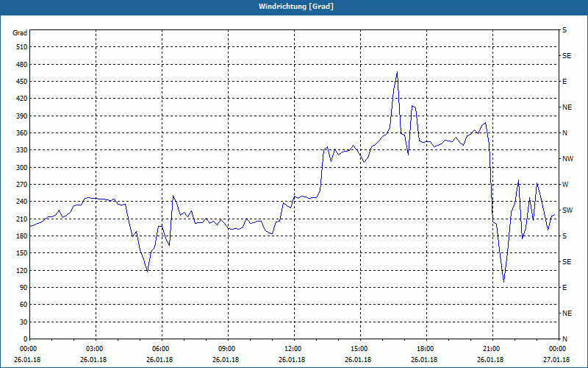Select the E compass label level with 450
588x368 pixels.
(x=564, y=82)
